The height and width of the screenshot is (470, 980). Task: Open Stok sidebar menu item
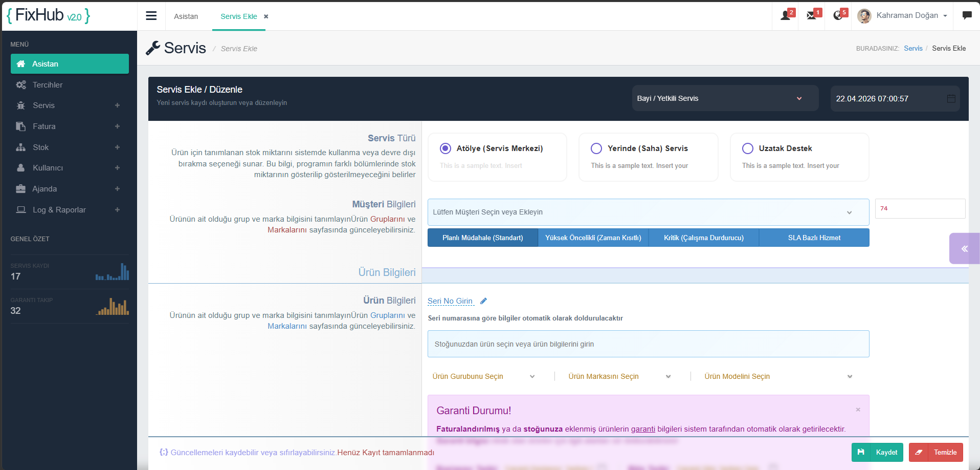70,147
